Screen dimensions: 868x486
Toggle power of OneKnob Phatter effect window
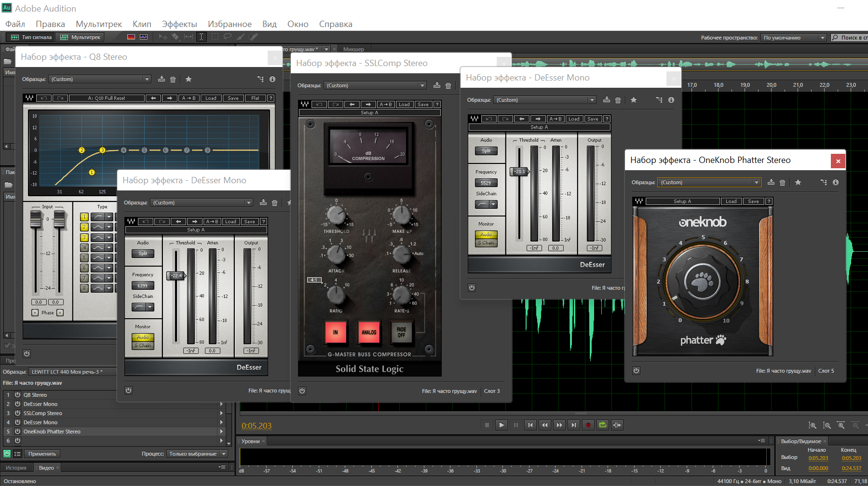click(x=637, y=371)
